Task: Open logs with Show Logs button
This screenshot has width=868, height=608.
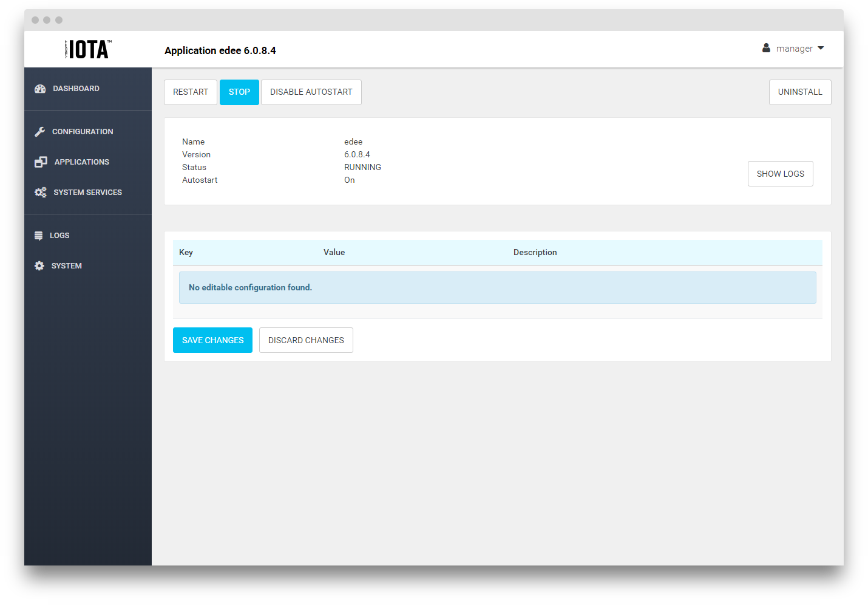Action: [780, 174]
